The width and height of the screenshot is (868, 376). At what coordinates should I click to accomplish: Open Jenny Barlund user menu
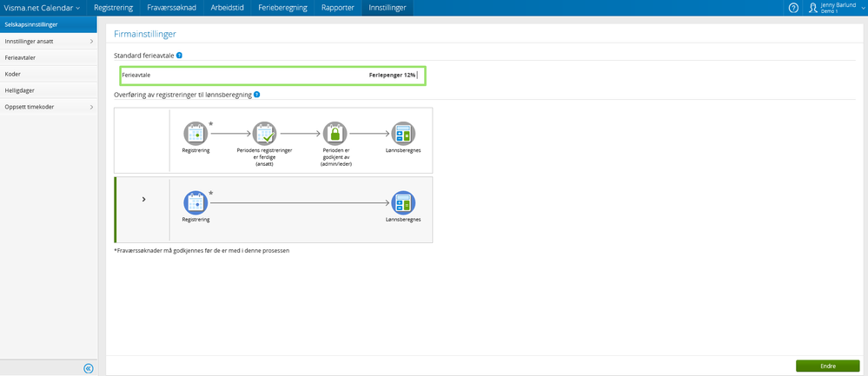pyautogui.click(x=835, y=8)
